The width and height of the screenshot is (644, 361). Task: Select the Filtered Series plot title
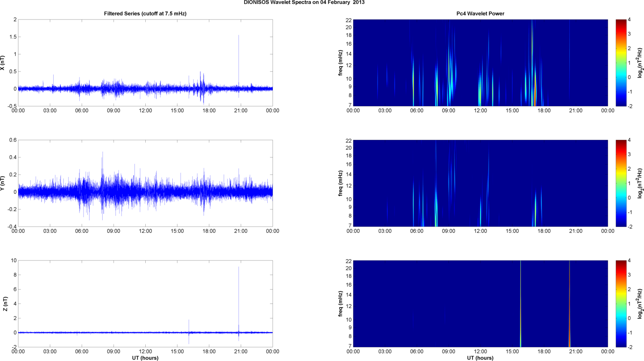145,14
